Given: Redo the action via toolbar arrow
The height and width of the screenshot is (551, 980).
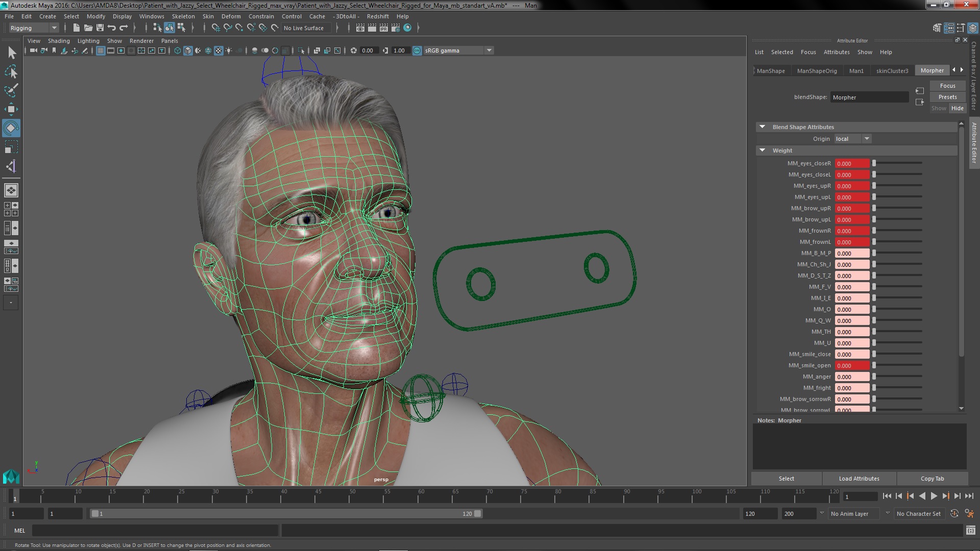Looking at the screenshot, I should (124, 28).
